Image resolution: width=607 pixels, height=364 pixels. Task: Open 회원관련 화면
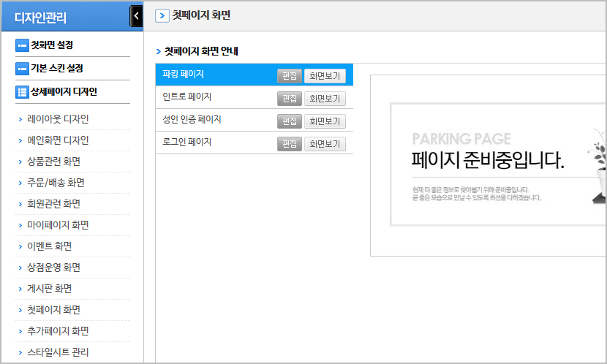point(53,204)
